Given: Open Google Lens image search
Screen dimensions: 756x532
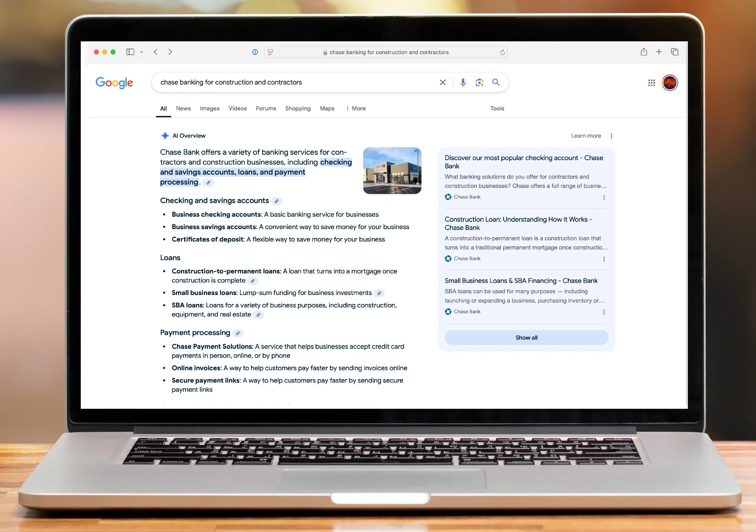Looking at the screenshot, I should click(479, 82).
